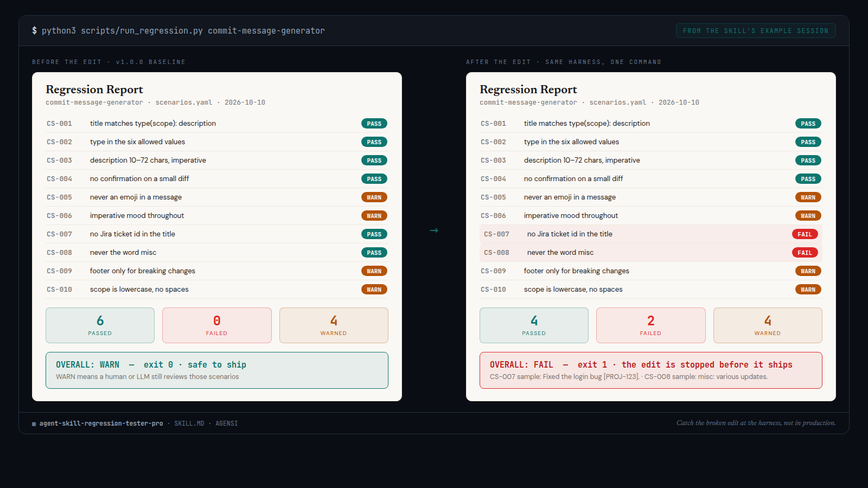Click the baseline report subtitle with scenarios.yaml

(155, 102)
